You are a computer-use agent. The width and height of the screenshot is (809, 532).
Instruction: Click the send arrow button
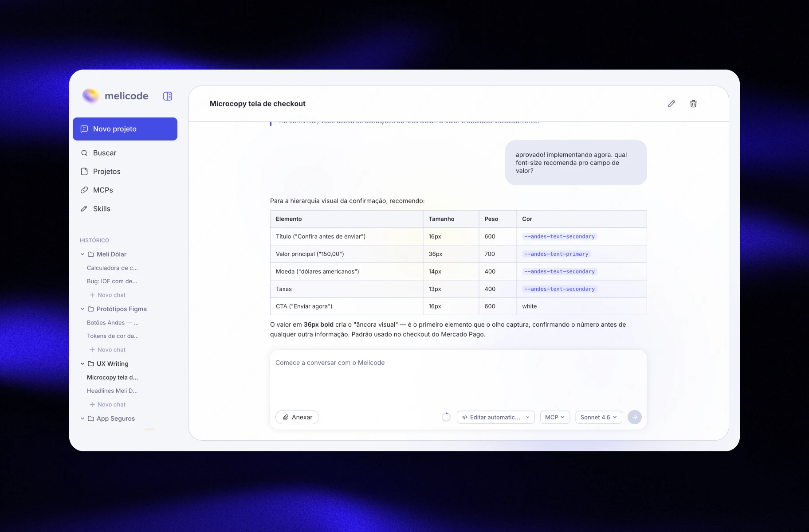pos(635,417)
